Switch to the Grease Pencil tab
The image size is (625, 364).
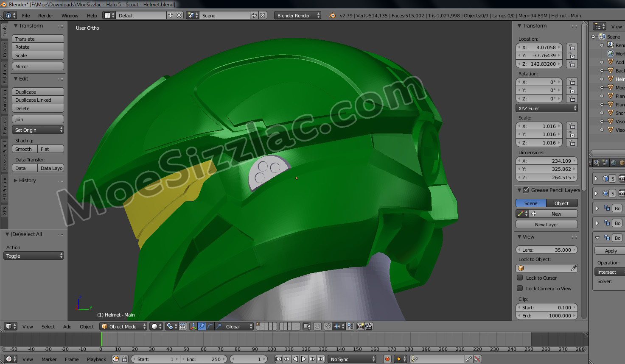(x=5, y=156)
